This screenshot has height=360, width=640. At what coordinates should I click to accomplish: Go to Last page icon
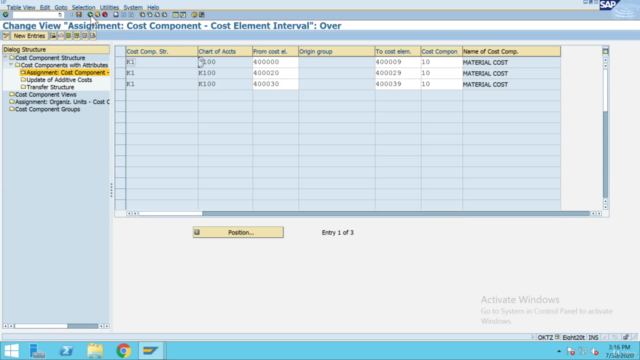pos(164,15)
